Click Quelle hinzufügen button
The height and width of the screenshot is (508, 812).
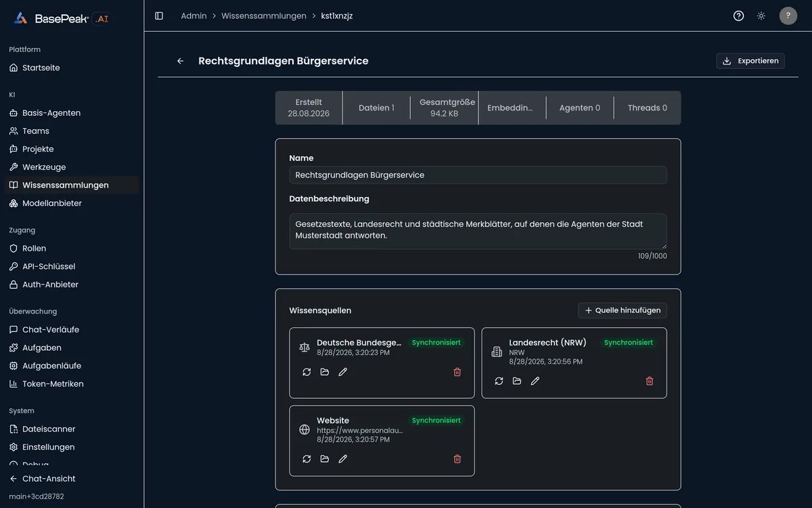coord(623,310)
